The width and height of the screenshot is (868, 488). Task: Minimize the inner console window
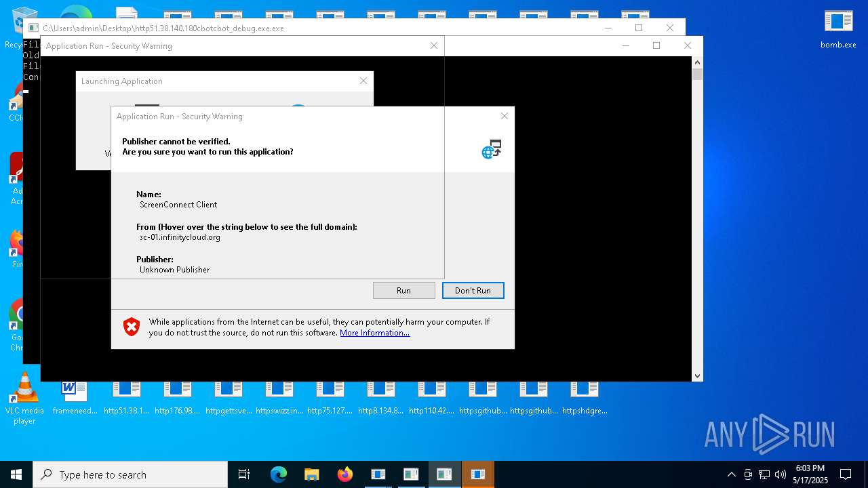(x=625, y=45)
